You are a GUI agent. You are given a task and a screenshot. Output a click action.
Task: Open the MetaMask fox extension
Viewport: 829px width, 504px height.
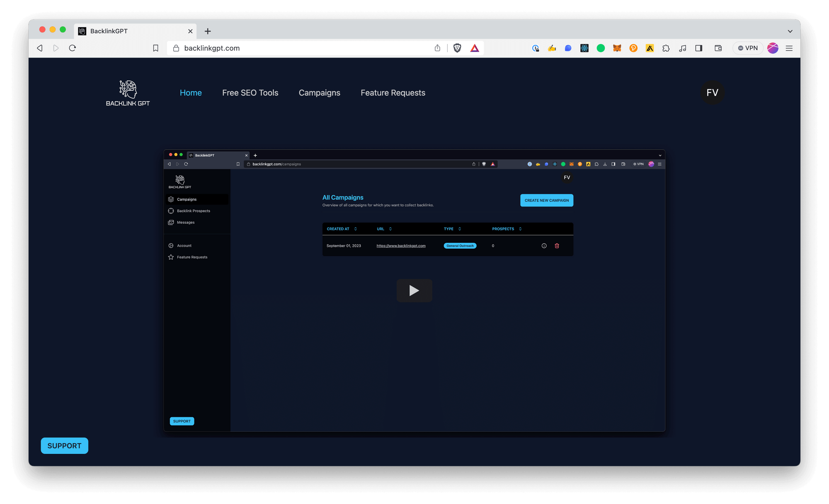coord(617,48)
